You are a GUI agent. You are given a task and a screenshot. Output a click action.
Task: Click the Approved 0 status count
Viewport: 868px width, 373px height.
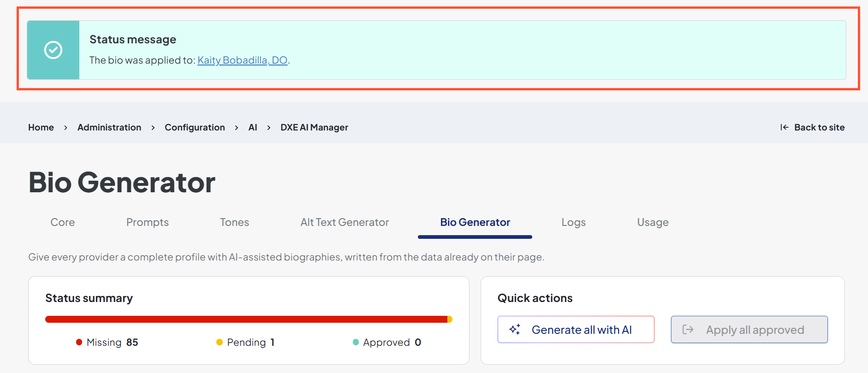[387, 342]
